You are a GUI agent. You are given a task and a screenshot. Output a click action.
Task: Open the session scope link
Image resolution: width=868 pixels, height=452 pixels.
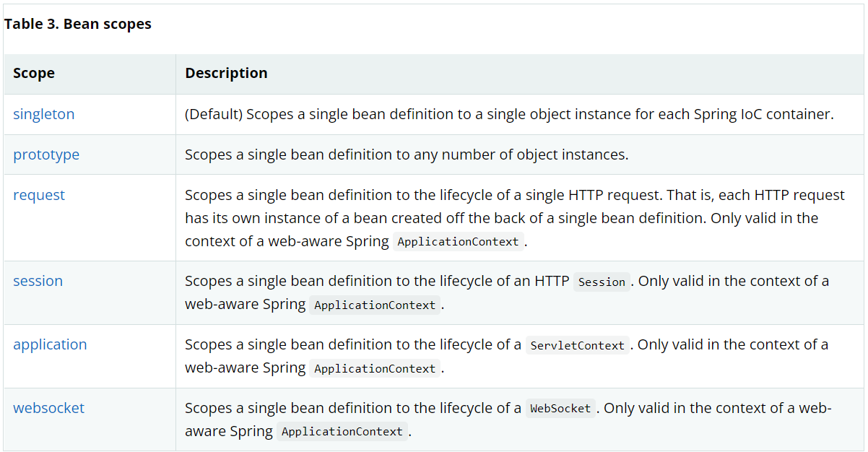pos(38,281)
